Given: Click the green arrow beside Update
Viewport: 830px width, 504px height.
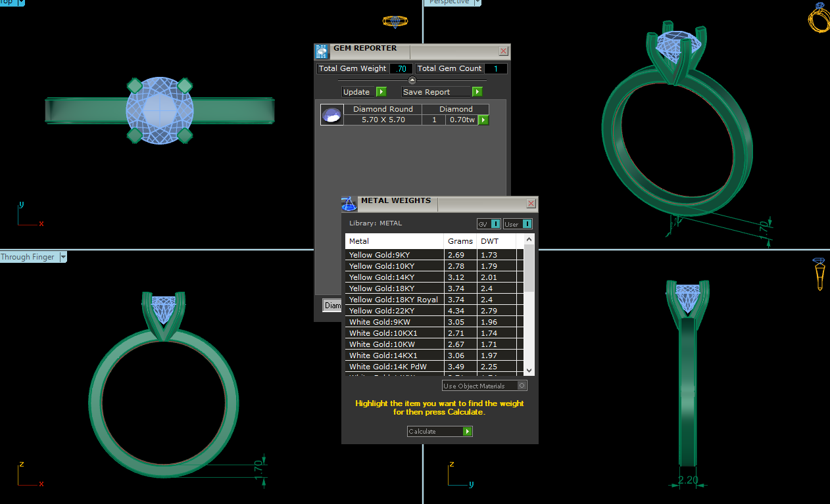Looking at the screenshot, I should pyautogui.click(x=381, y=92).
